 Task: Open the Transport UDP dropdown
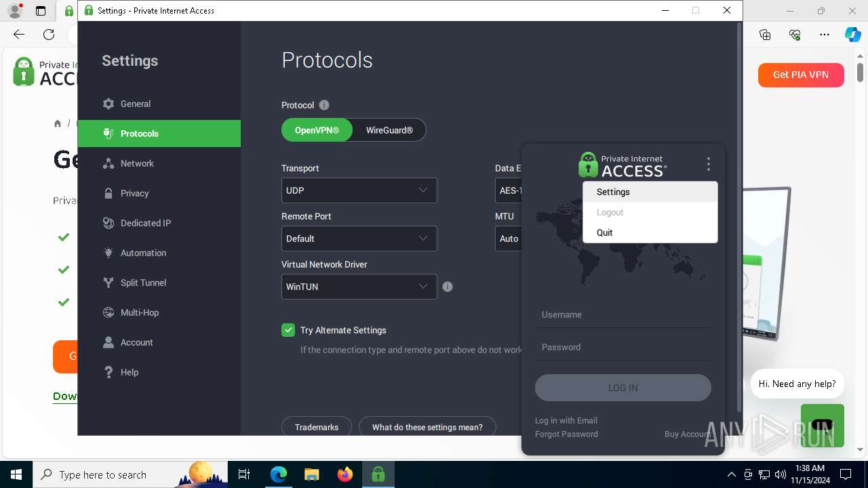click(359, 190)
